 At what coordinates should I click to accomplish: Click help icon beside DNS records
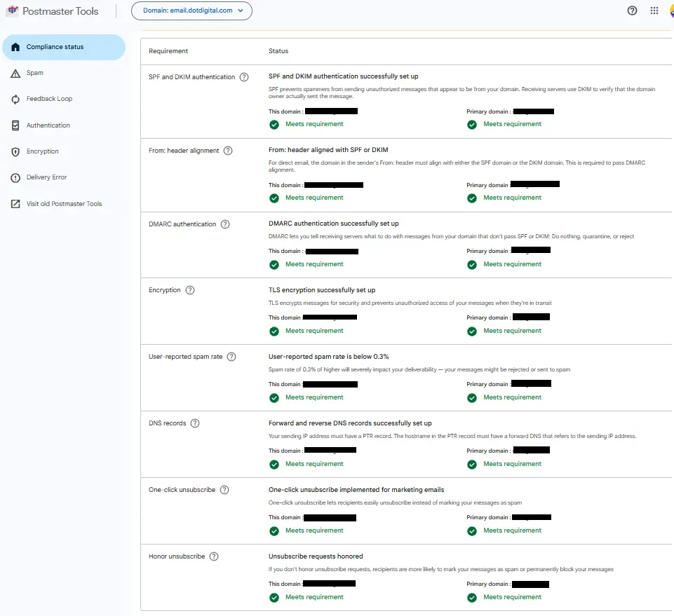click(195, 423)
